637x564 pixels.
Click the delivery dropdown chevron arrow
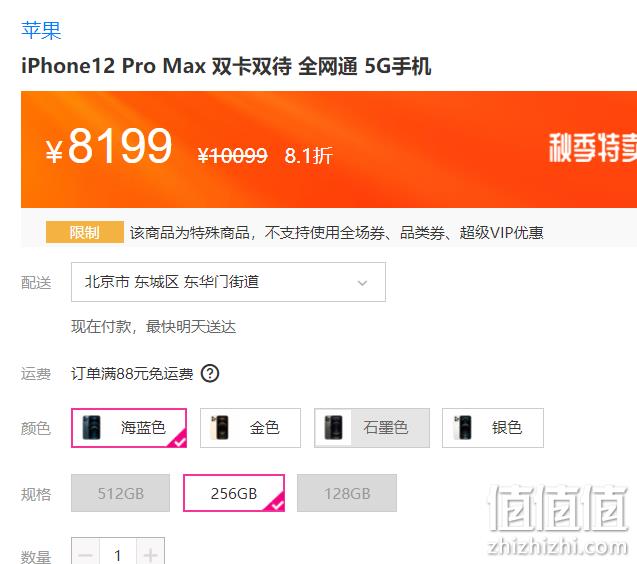coord(362,283)
